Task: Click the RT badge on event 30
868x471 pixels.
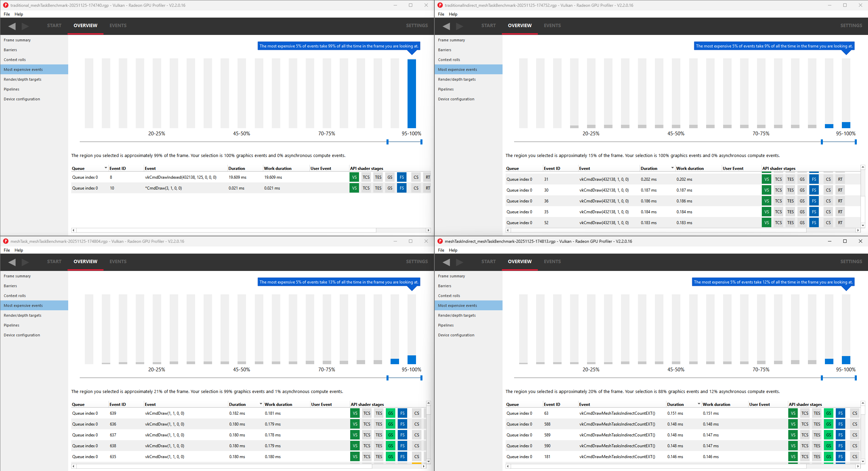Action: tap(840, 190)
